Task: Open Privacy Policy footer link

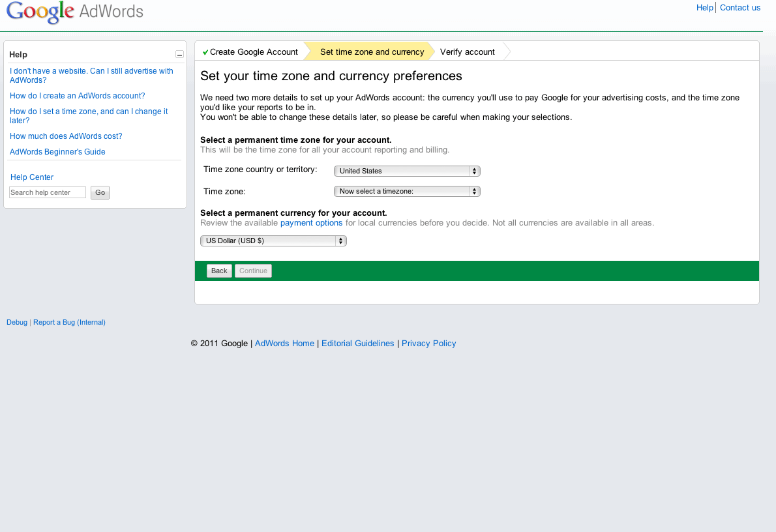Action: [428, 344]
